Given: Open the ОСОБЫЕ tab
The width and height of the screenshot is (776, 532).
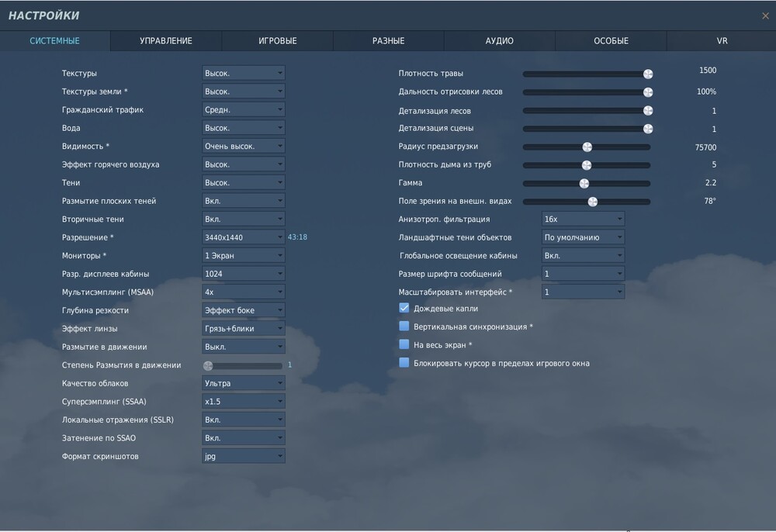Looking at the screenshot, I should click(x=611, y=41).
